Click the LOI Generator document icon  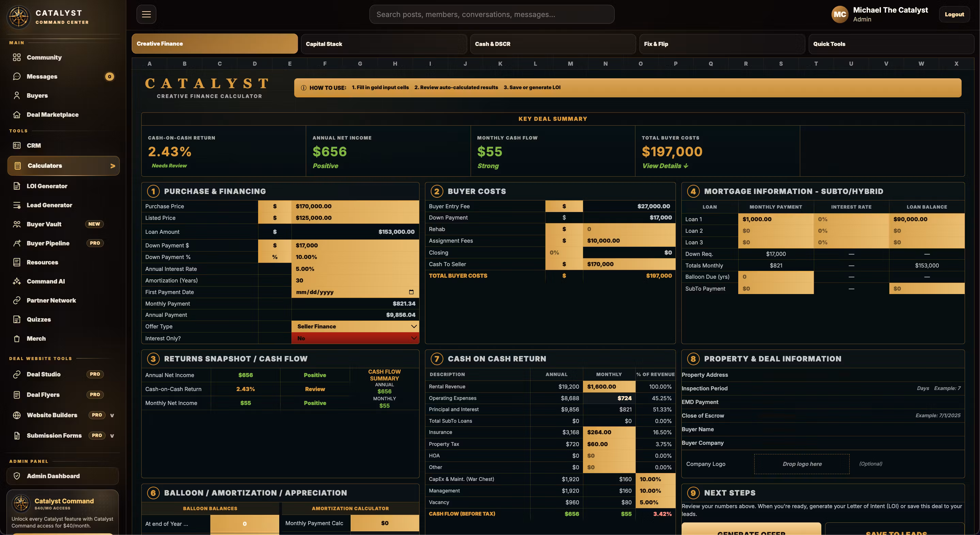click(17, 186)
